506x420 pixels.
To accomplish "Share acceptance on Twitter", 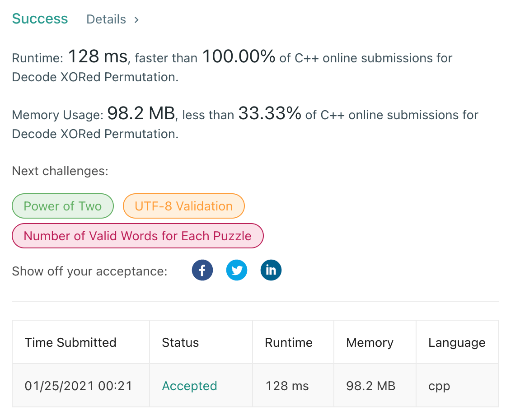I will click(x=237, y=271).
